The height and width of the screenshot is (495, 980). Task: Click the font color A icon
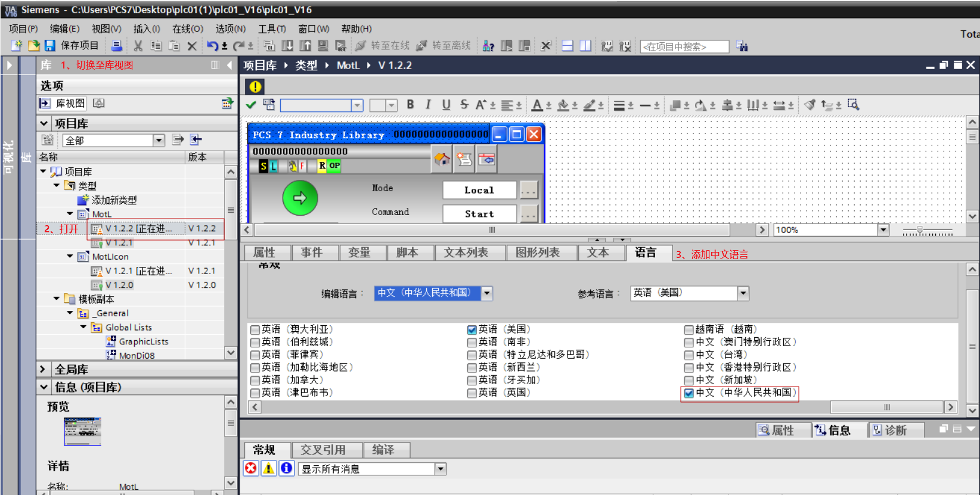click(537, 105)
